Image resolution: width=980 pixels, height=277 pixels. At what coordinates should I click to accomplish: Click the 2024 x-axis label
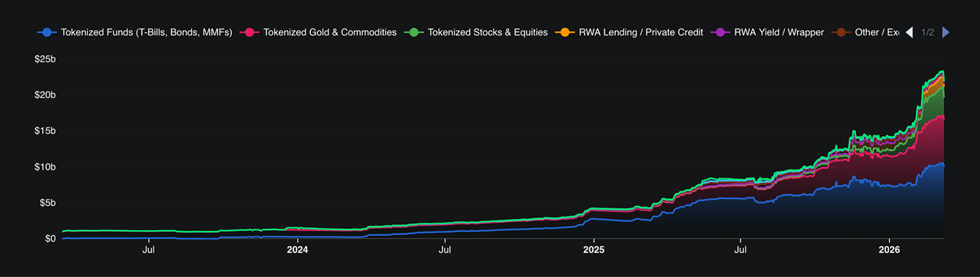click(x=297, y=250)
